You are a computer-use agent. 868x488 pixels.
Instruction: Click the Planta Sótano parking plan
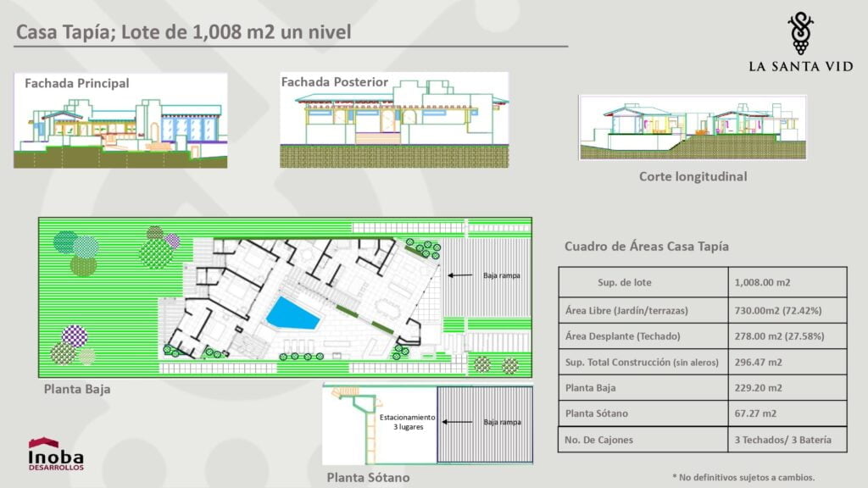[x=427, y=425]
